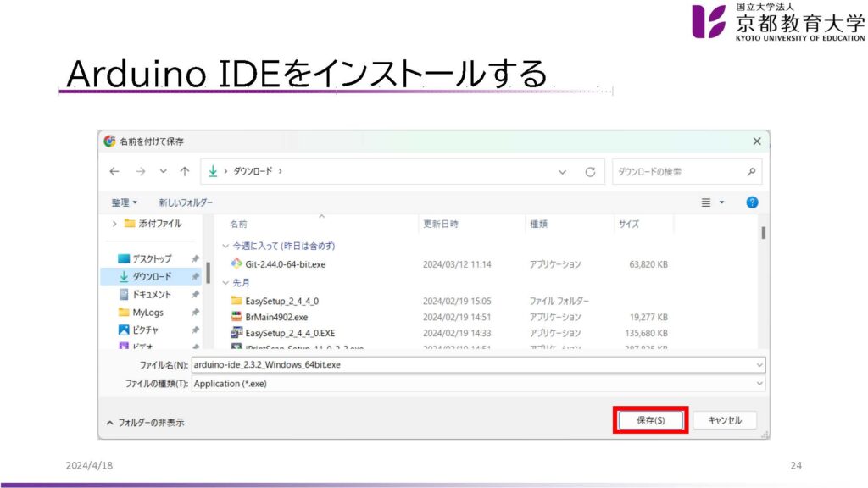Click the up-folder arrow icon

click(185, 171)
